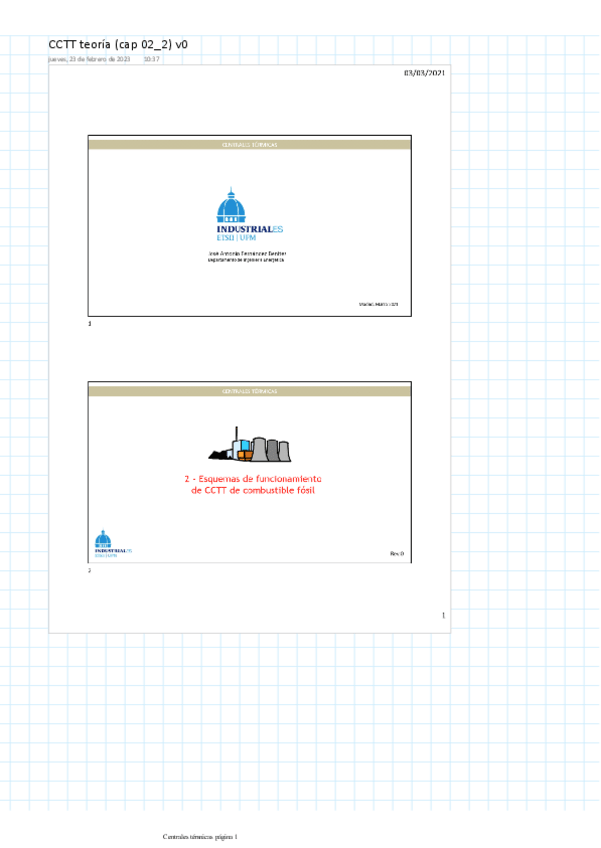This screenshot has height=848, width=601.
Task: Click the small INDUSTRIALES logo on slide 2
Action: click(113, 544)
